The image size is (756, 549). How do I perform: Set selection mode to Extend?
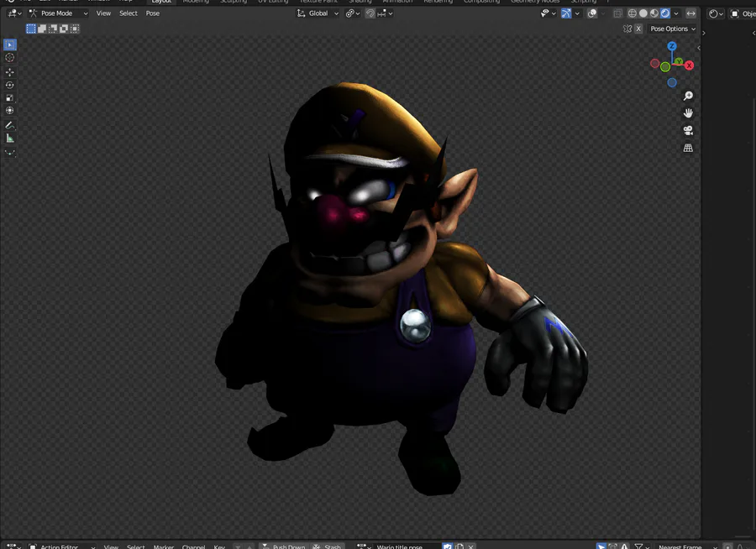click(x=42, y=29)
